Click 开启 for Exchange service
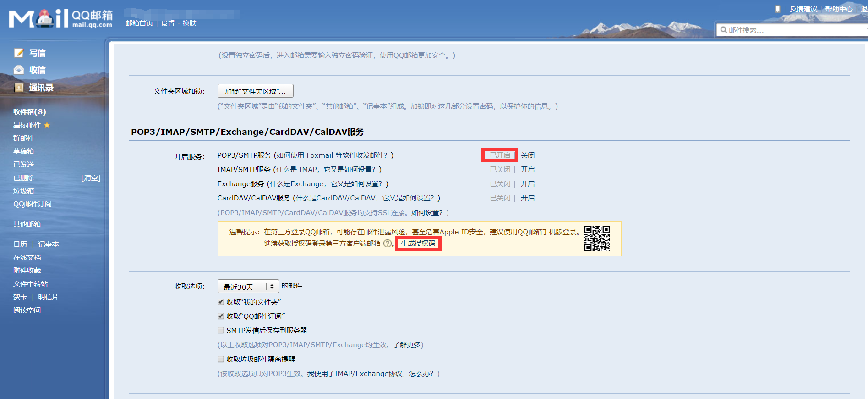The image size is (868, 399). [x=528, y=184]
